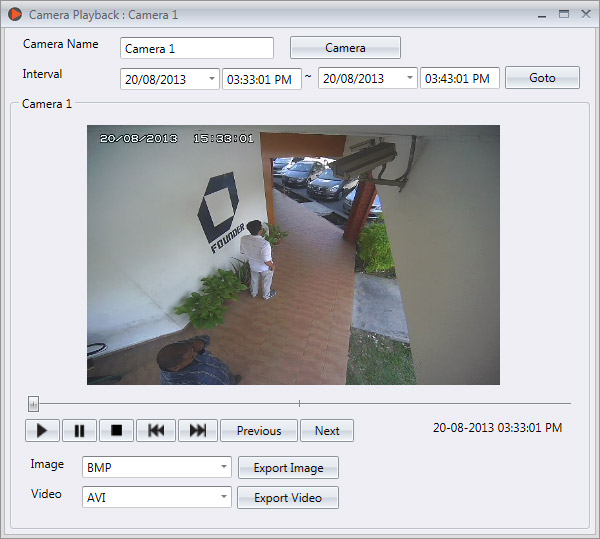The width and height of the screenshot is (600, 539).
Task: Click the start time 03:33:01 PM field
Action: (262, 79)
